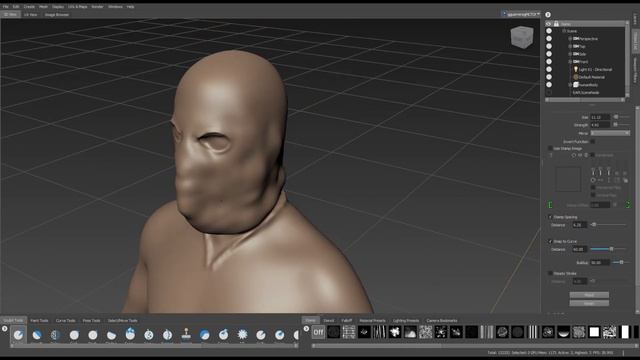This screenshot has width=640, height=360.
Task: Expand the Perspective camera node
Action: click(x=570, y=39)
